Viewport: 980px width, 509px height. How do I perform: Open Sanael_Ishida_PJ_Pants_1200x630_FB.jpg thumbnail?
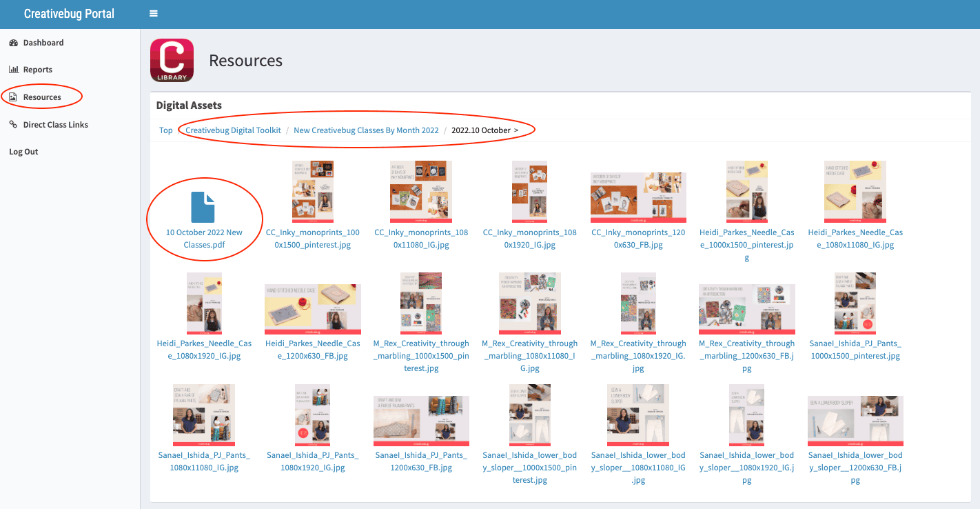421,421
